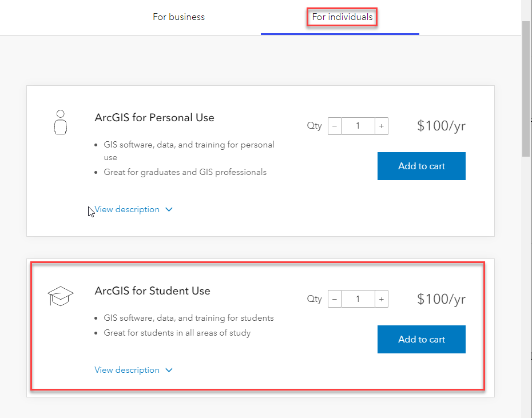Click the ArcGIS for Personal Use title
The image size is (532, 418).
(x=154, y=118)
